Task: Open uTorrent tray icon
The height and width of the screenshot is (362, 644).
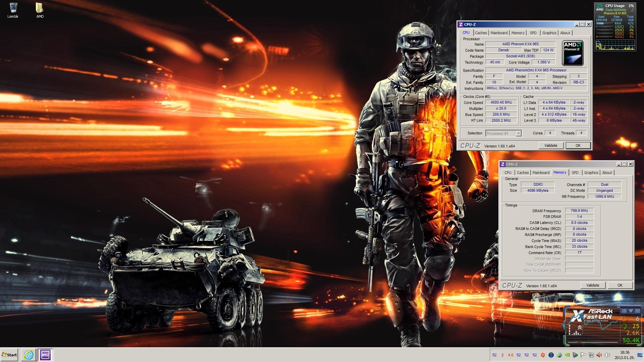Action: pyautogui.click(x=559, y=355)
